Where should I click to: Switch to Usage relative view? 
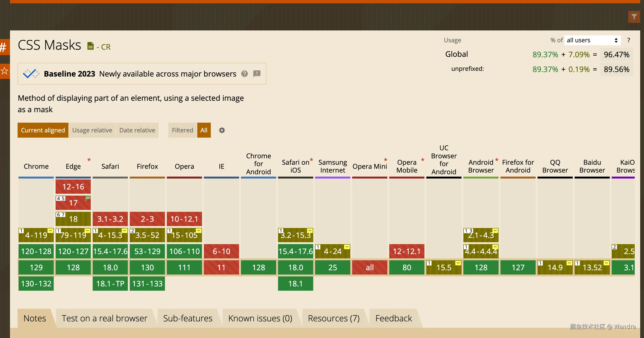tap(92, 130)
